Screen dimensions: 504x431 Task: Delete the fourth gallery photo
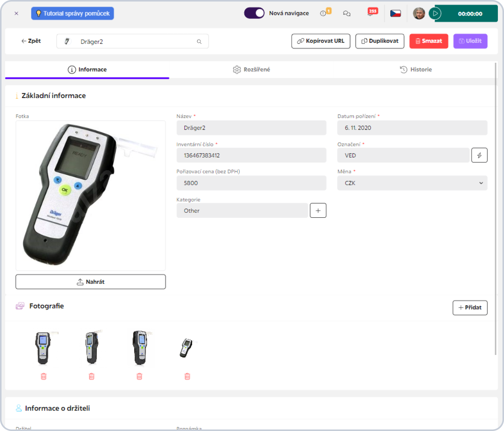point(187,376)
